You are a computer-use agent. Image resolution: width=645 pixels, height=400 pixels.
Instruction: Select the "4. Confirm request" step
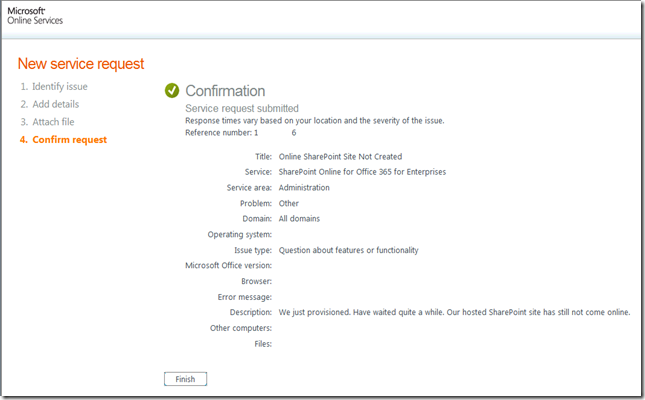coord(63,140)
